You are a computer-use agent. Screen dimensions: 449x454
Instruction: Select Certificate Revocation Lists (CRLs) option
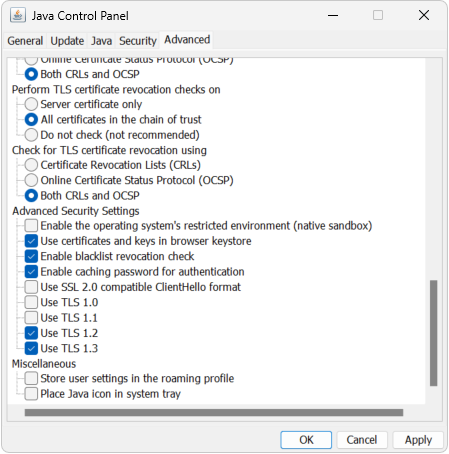click(x=31, y=165)
